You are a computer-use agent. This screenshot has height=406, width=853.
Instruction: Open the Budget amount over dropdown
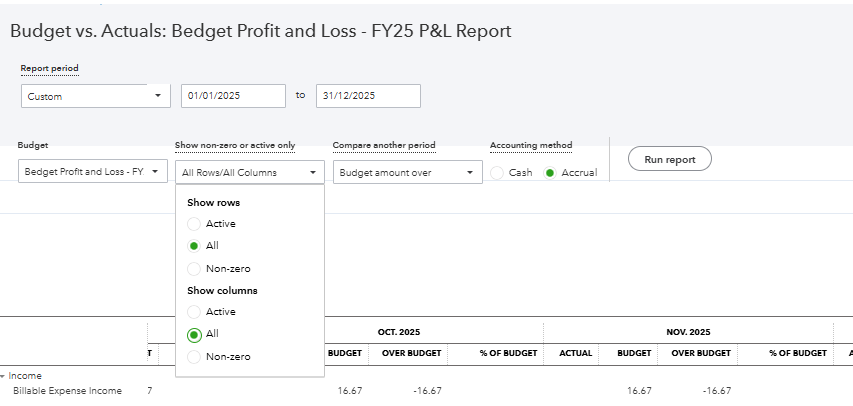407,172
